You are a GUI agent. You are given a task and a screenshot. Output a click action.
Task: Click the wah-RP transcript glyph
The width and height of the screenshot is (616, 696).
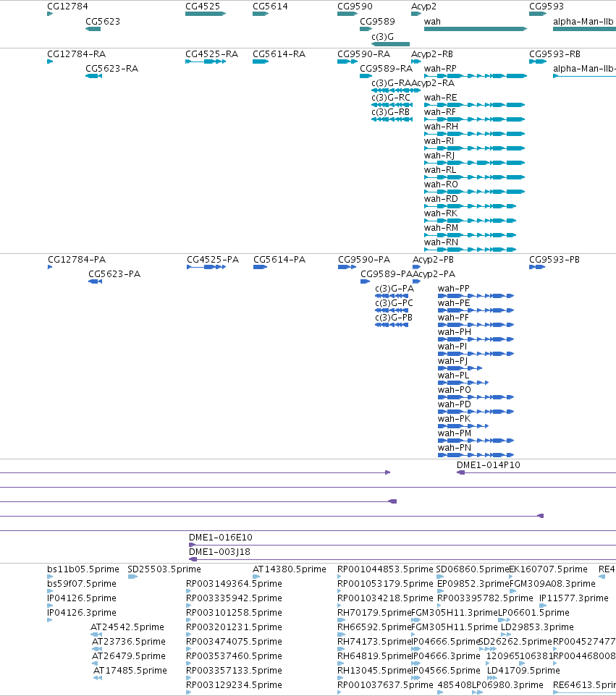tap(476, 76)
